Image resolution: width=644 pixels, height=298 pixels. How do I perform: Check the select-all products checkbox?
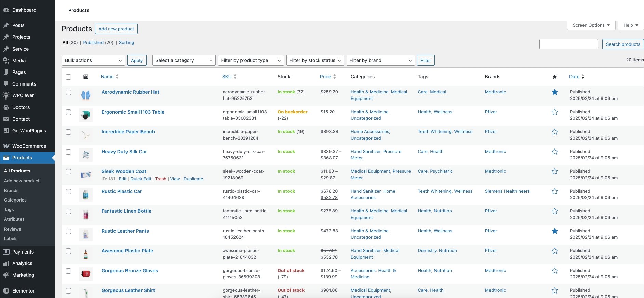[68, 77]
